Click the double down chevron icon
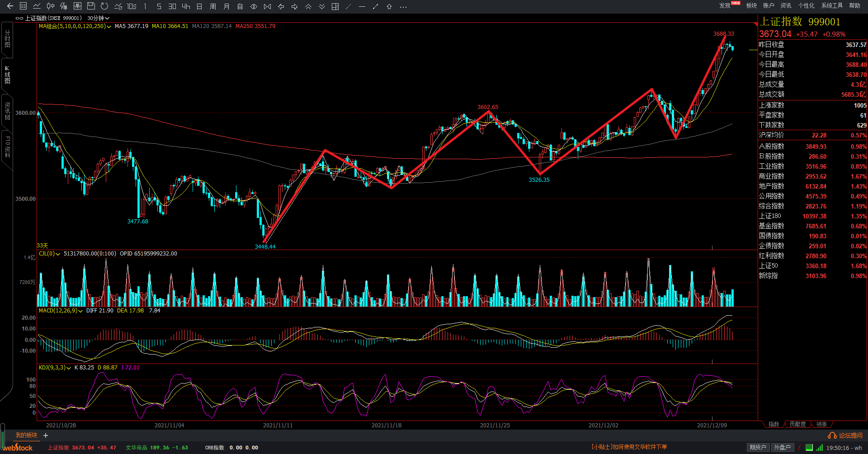 (x=322, y=6)
